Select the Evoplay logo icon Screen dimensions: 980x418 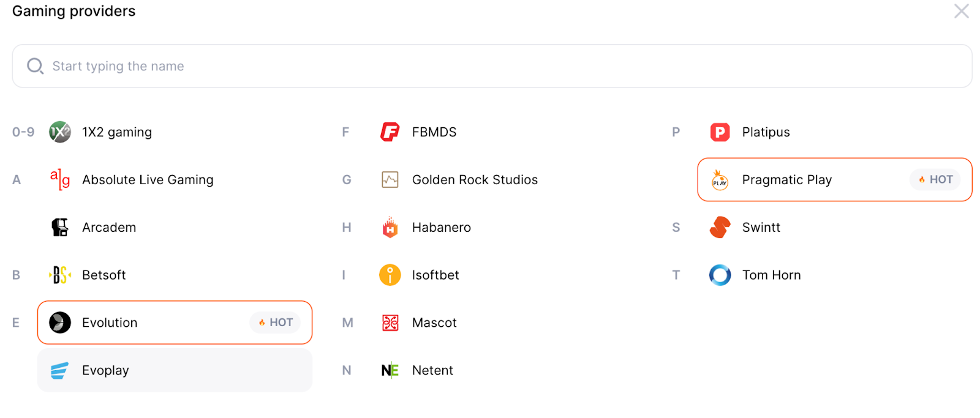[59, 370]
